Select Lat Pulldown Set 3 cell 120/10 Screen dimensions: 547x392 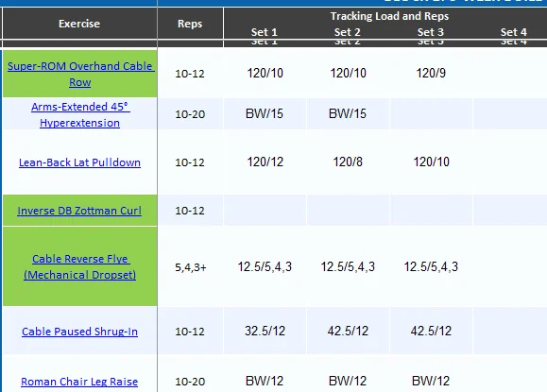point(431,162)
